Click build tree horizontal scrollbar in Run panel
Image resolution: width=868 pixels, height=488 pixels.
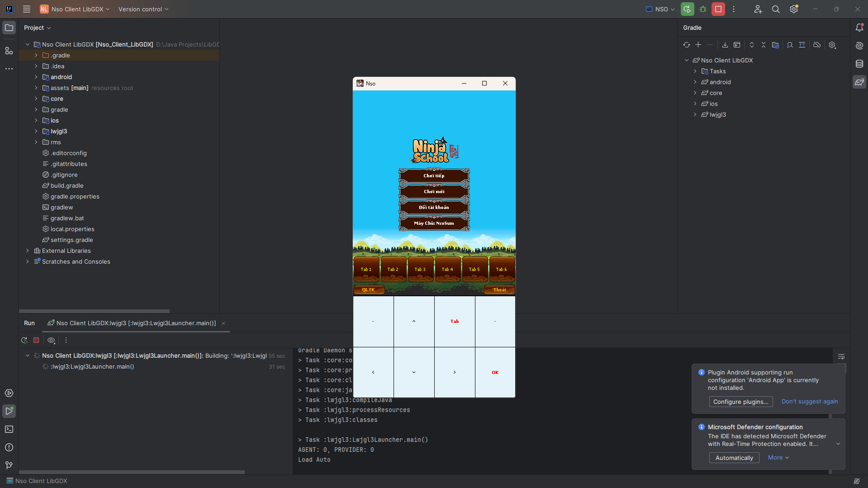click(132, 472)
